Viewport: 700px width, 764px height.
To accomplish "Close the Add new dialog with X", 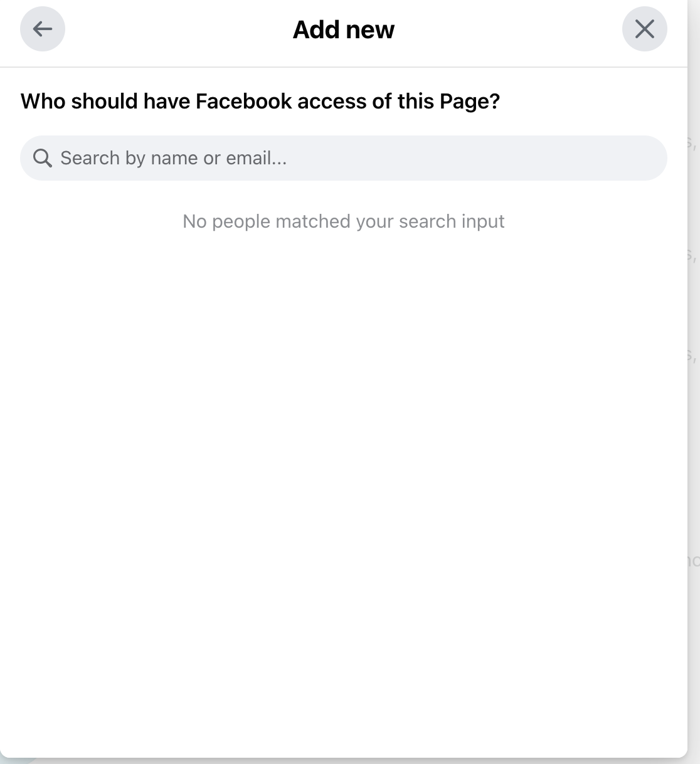I will pyautogui.click(x=644, y=29).
